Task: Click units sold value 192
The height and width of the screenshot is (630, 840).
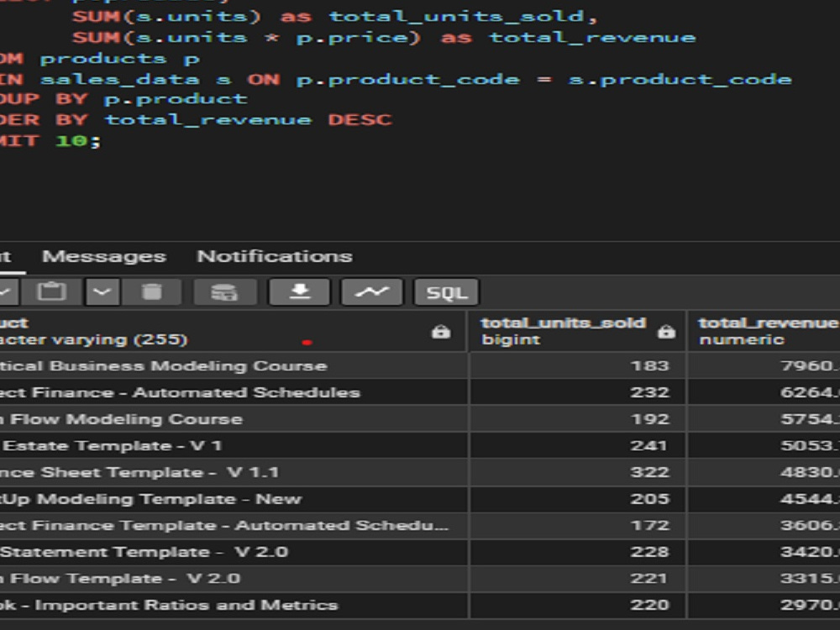Action: [578, 419]
